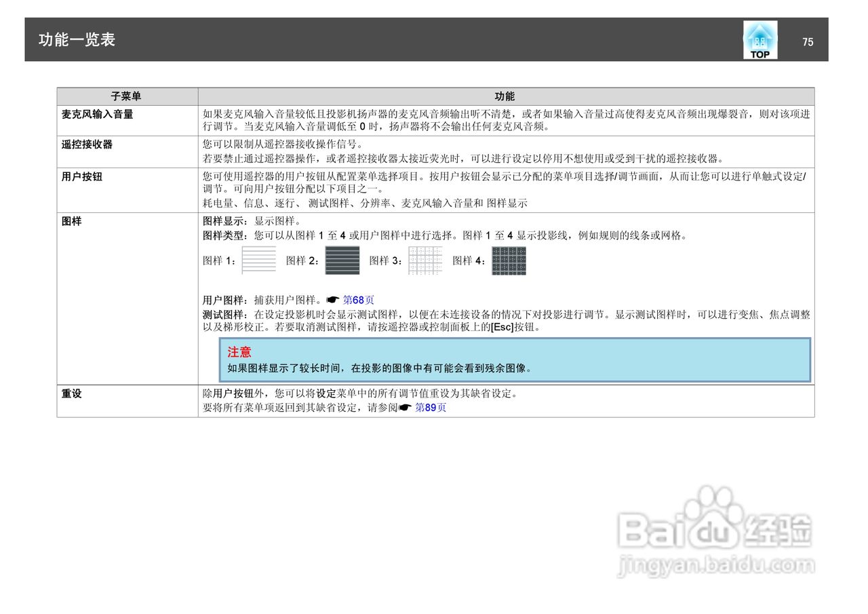Image resolution: width=868 pixels, height=614 pixels.
Task: Click the 您可以限制从遥控器接收操作信号 sentence
Action: [x=283, y=144]
